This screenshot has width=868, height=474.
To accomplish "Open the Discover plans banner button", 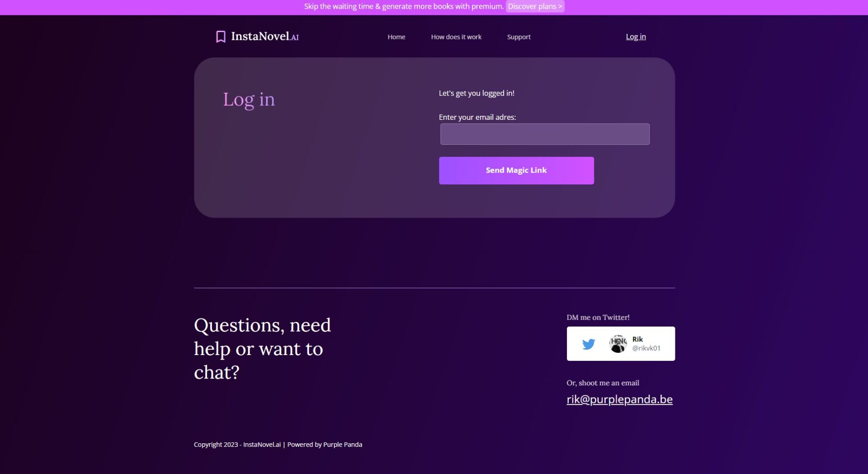I will pos(535,6).
